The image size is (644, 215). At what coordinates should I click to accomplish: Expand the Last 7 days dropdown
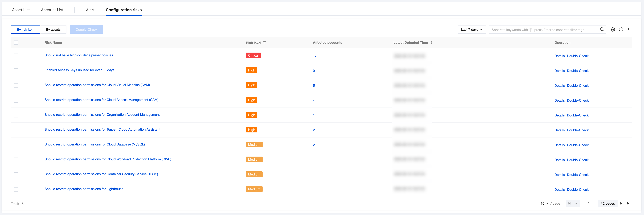[471, 29]
